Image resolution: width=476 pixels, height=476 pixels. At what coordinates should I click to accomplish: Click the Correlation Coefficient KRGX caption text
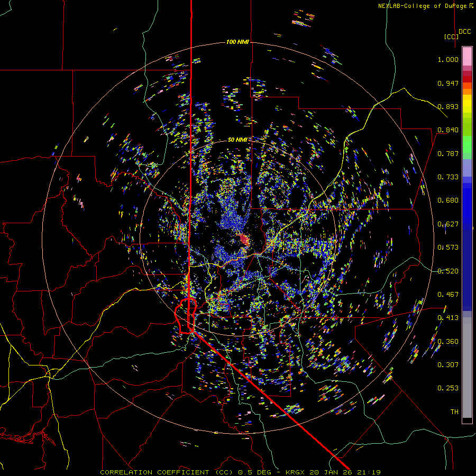pyautogui.click(x=240, y=472)
